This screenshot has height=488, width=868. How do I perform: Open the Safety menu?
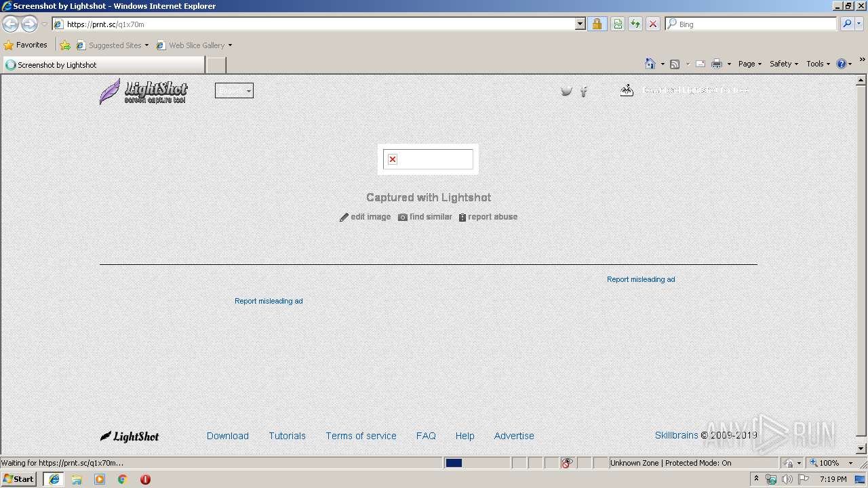tap(783, 64)
